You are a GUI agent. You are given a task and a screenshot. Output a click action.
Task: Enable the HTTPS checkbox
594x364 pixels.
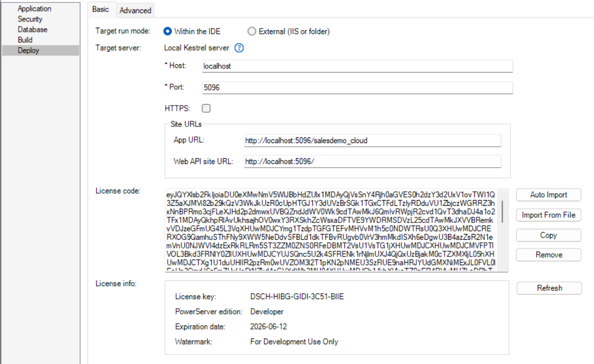click(x=206, y=108)
